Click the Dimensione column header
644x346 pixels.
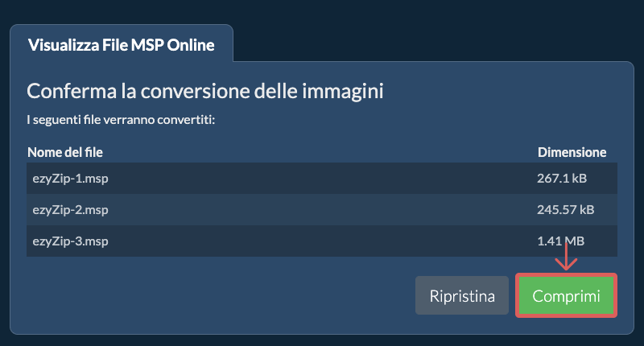(572, 152)
